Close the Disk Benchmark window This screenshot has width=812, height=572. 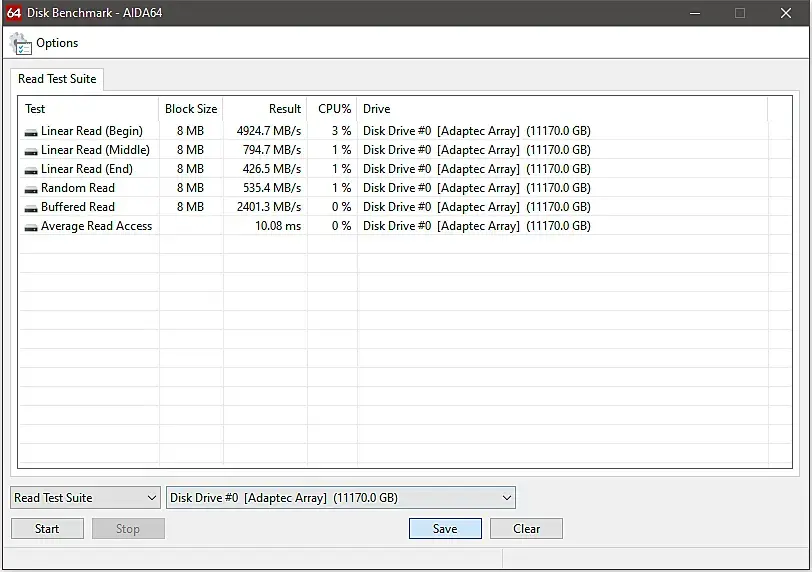coord(786,13)
